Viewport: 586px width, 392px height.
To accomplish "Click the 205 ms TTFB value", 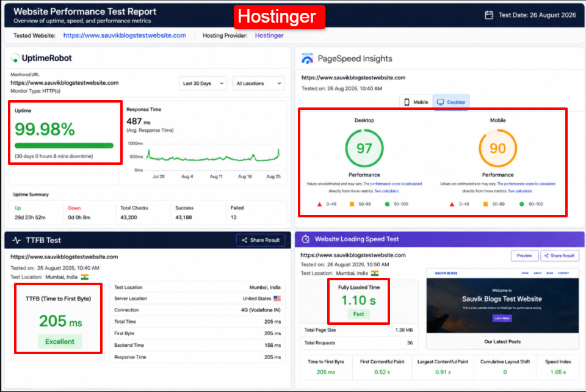I will tap(60, 321).
